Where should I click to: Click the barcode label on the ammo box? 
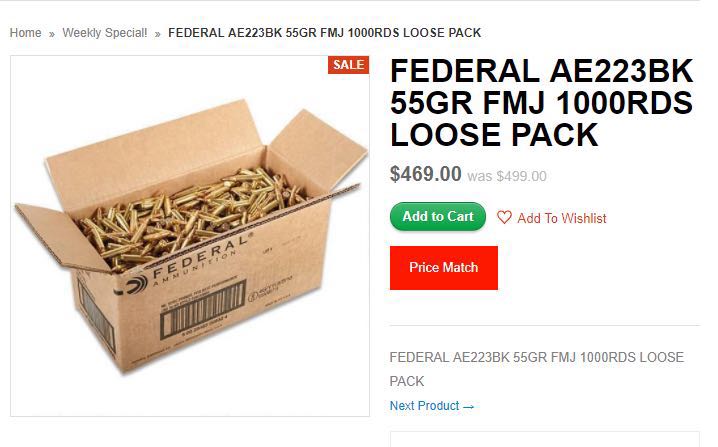tap(202, 308)
